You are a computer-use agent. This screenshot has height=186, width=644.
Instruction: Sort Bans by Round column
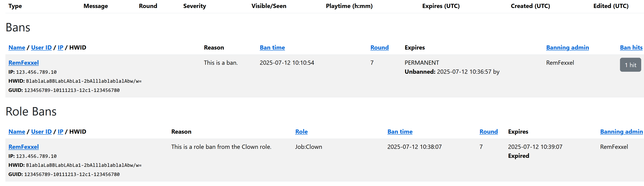click(x=379, y=47)
